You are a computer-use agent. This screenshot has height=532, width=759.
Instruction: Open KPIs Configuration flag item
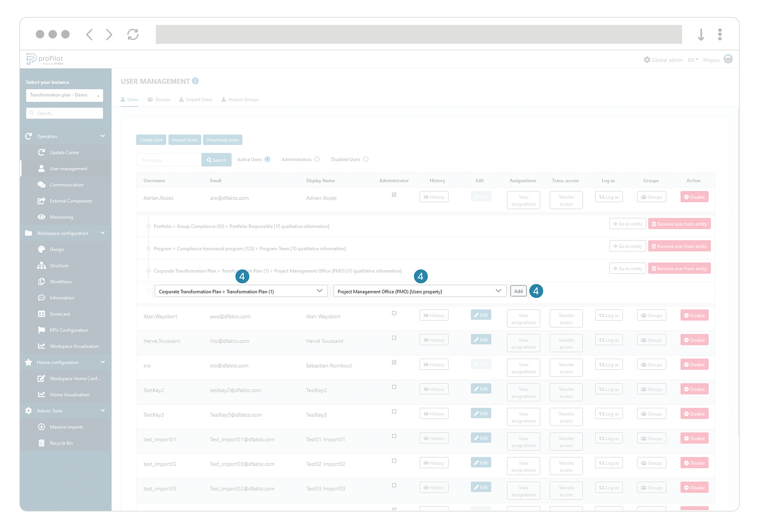(68, 330)
